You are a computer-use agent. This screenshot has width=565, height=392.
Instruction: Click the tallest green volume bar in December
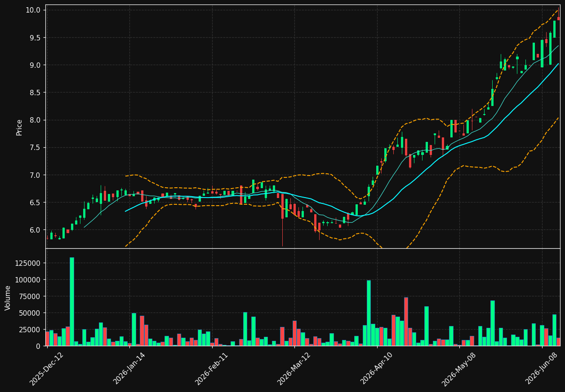pos(72,302)
